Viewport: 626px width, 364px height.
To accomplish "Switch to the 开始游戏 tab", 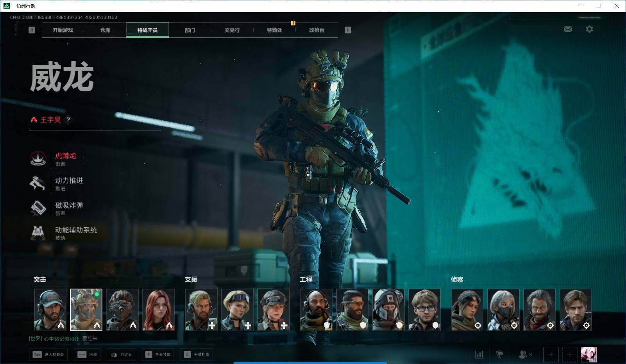I will [x=63, y=30].
